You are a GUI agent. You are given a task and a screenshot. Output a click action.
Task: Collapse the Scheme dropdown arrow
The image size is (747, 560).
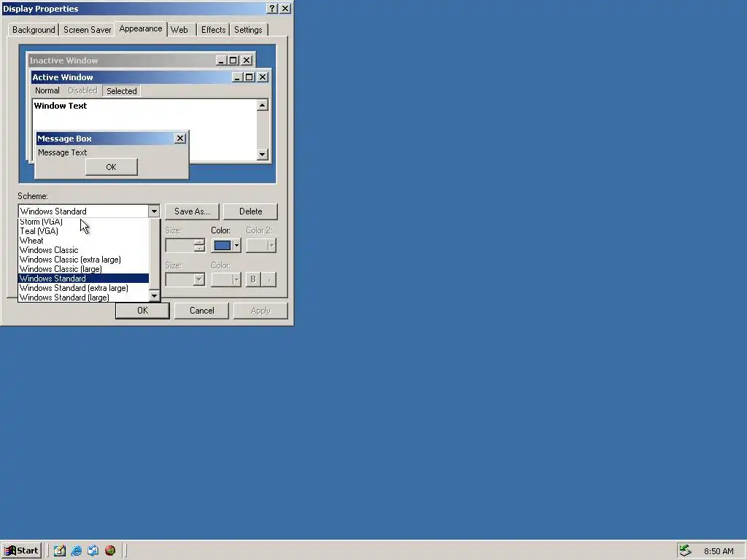[x=154, y=211]
